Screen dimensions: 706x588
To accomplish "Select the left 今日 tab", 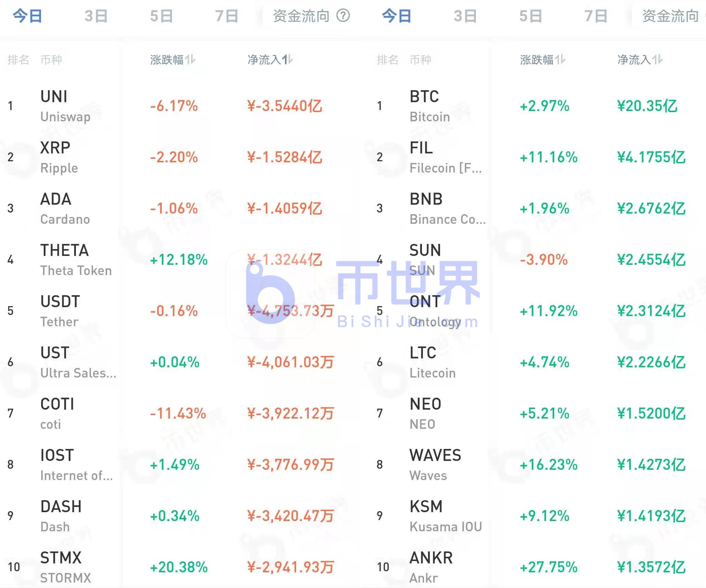I will [x=27, y=16].
